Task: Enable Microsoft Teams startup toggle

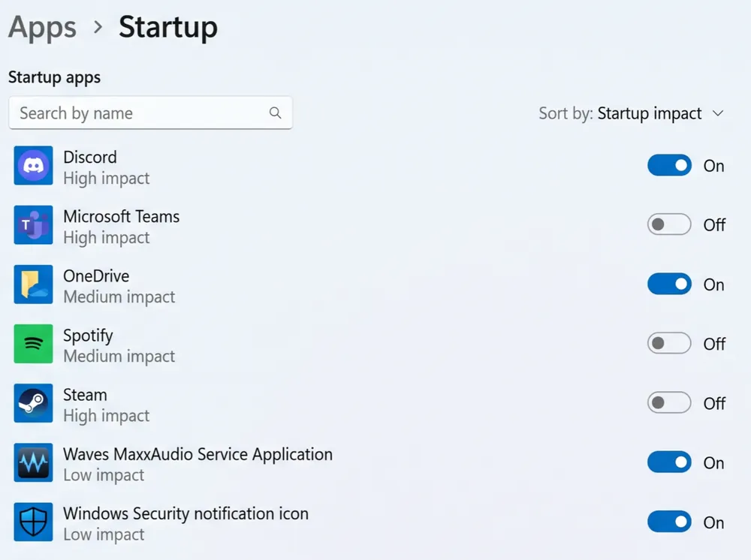Action: point(669,224)
